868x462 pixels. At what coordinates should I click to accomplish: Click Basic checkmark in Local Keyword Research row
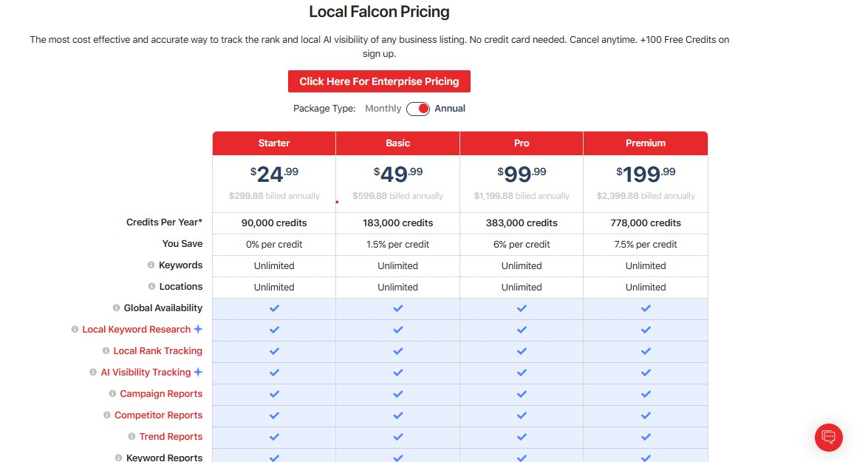398,330
